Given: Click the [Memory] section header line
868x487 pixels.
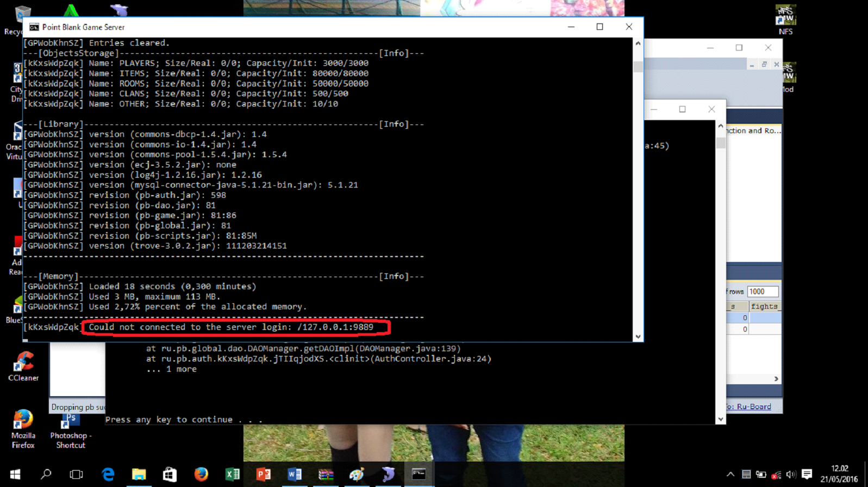Looking at the screenshot, I should (x=223, y=276).
